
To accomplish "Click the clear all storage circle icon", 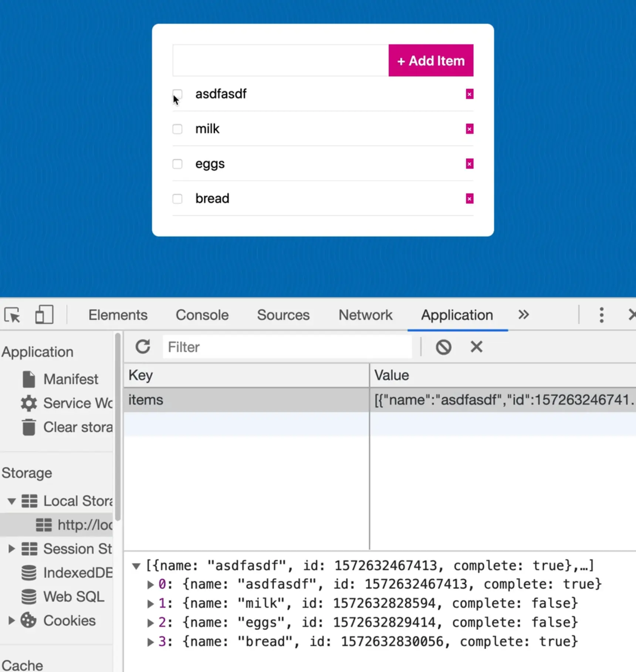I will pos(443,347).
